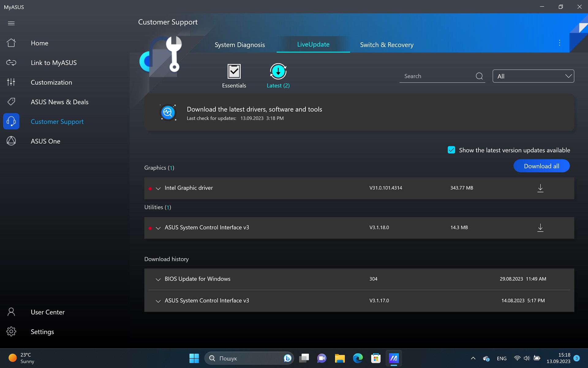The image size is (588, 368).
Task: Click Settings label in sidebar
Action: pyautogui.click(x=42, y=332)
